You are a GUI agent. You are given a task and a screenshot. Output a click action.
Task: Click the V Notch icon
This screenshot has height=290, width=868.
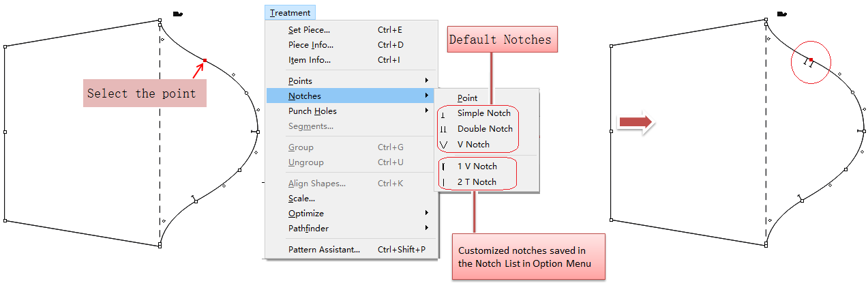pos(444,145)
